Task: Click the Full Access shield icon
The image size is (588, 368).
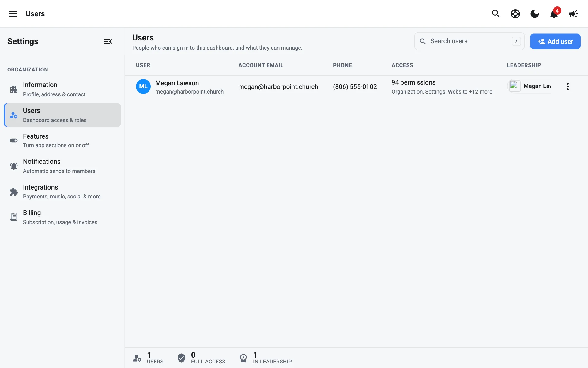Action: pos(181,358)
